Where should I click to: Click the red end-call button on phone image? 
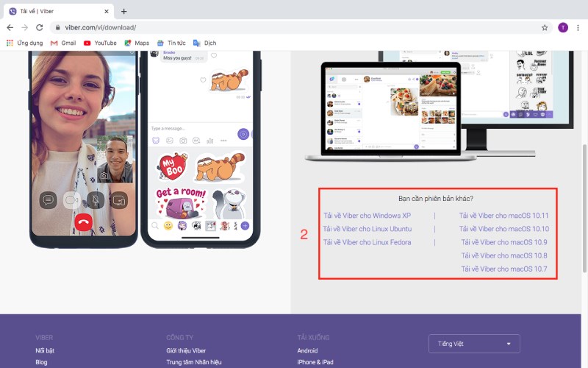tap(83, 222)
